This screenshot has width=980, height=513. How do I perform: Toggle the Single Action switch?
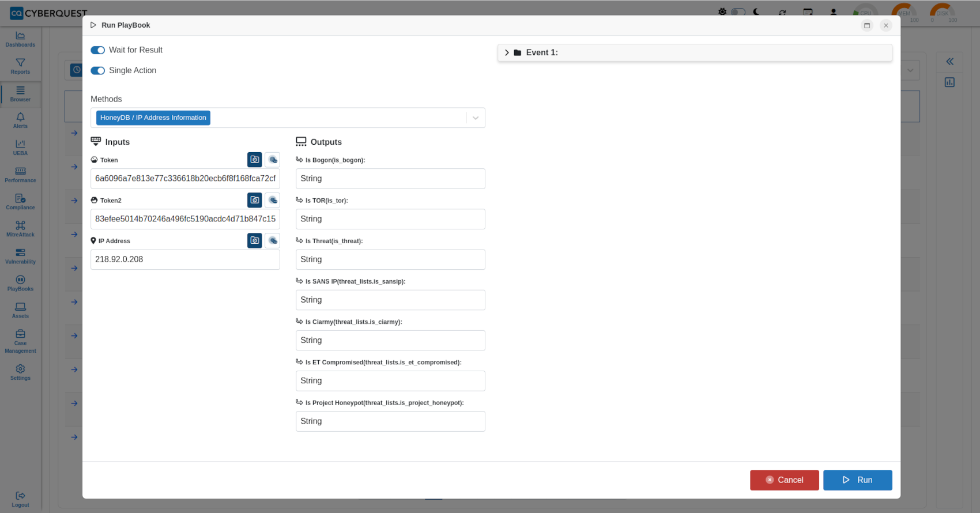pyautogui.click(x=97, y=70)
